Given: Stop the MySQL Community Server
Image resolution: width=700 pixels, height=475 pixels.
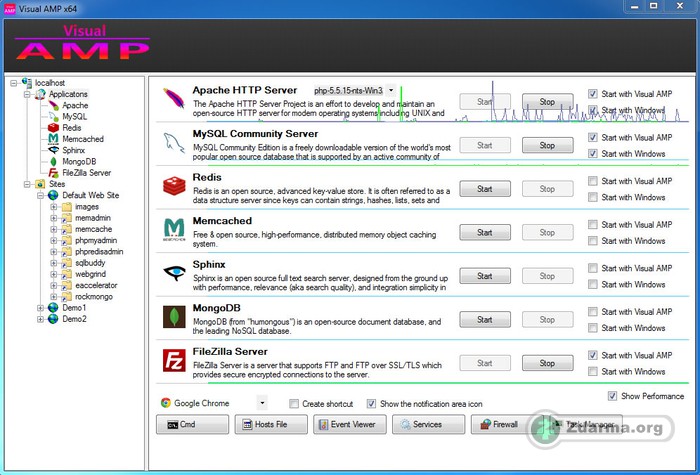Looking at the screenshot, I should click(548, 145).
